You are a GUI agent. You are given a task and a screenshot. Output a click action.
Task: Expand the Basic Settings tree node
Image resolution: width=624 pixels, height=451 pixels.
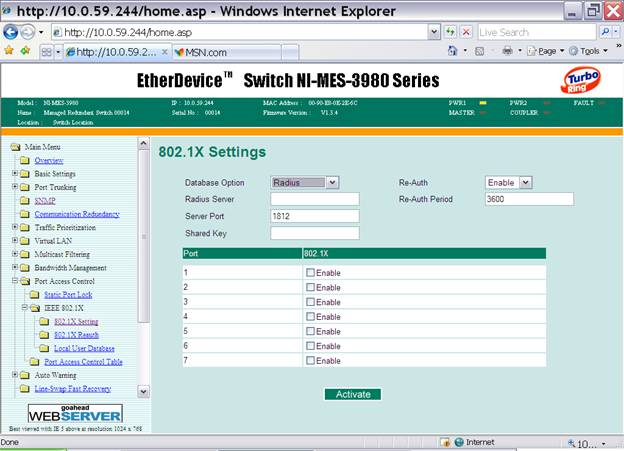point(12,174)
